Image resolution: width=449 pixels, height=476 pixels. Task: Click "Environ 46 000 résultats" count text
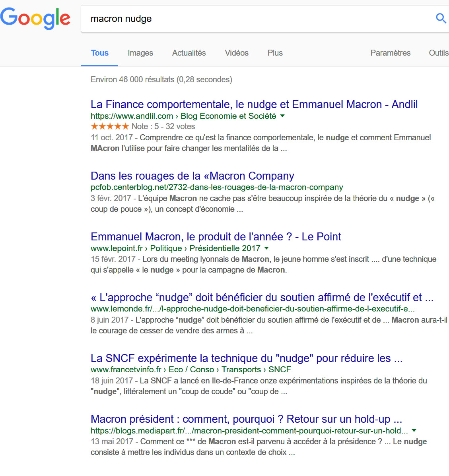(132, 79)
